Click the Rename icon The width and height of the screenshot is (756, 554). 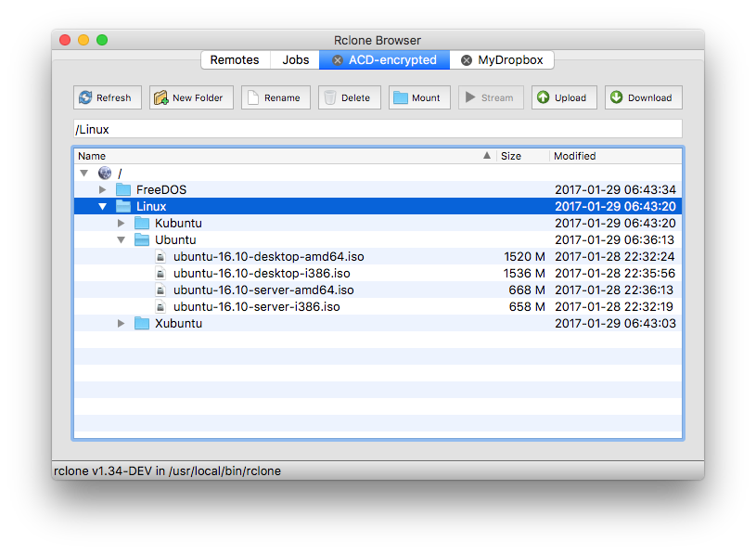coord(253,97)
